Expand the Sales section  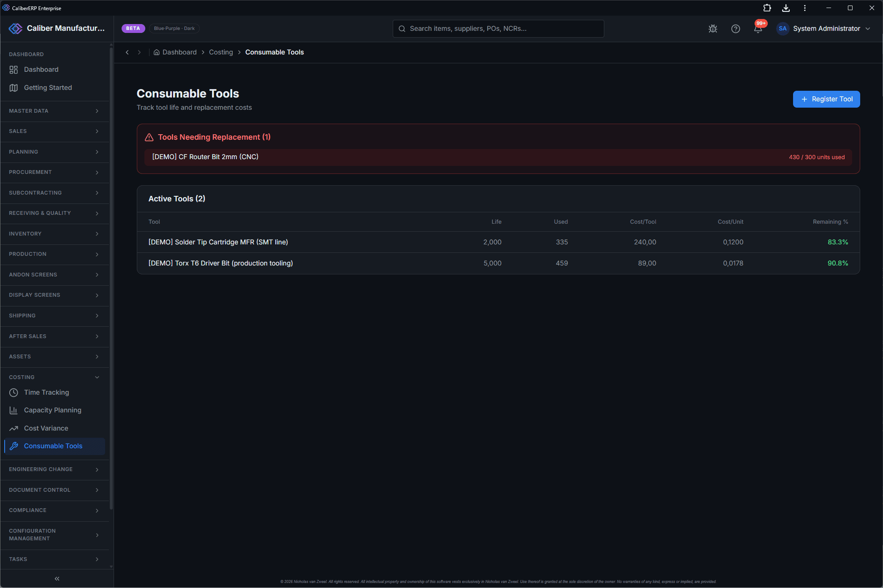(x=54, y=131)
